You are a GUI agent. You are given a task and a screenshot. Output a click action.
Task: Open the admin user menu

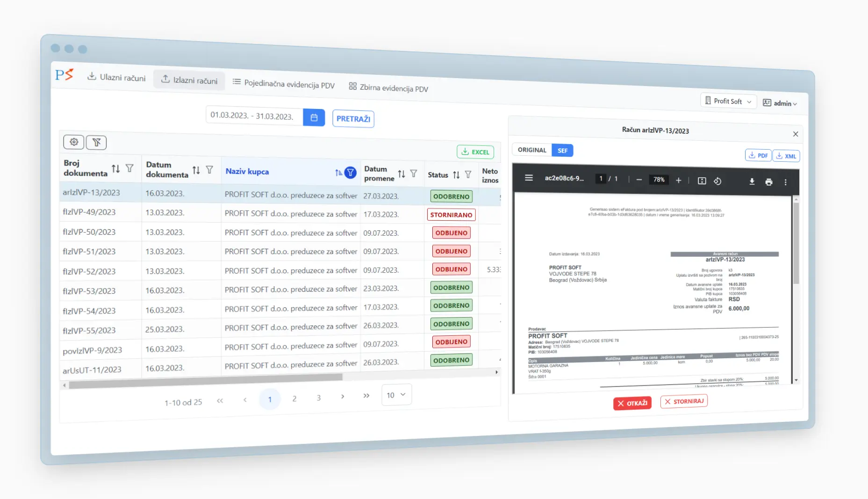point(780,103)
